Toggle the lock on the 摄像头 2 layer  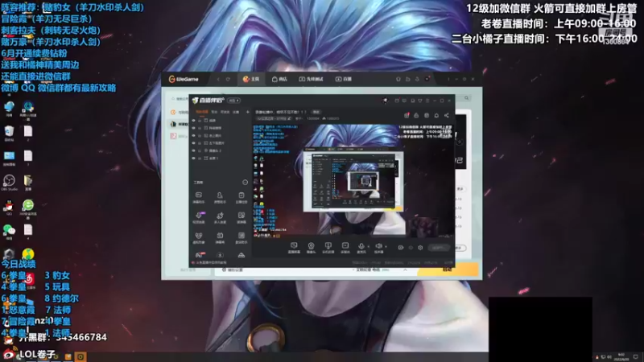200,150
